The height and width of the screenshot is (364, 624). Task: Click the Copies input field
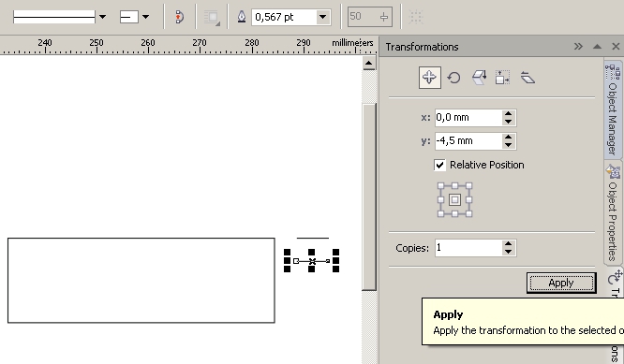click(468, 248)
